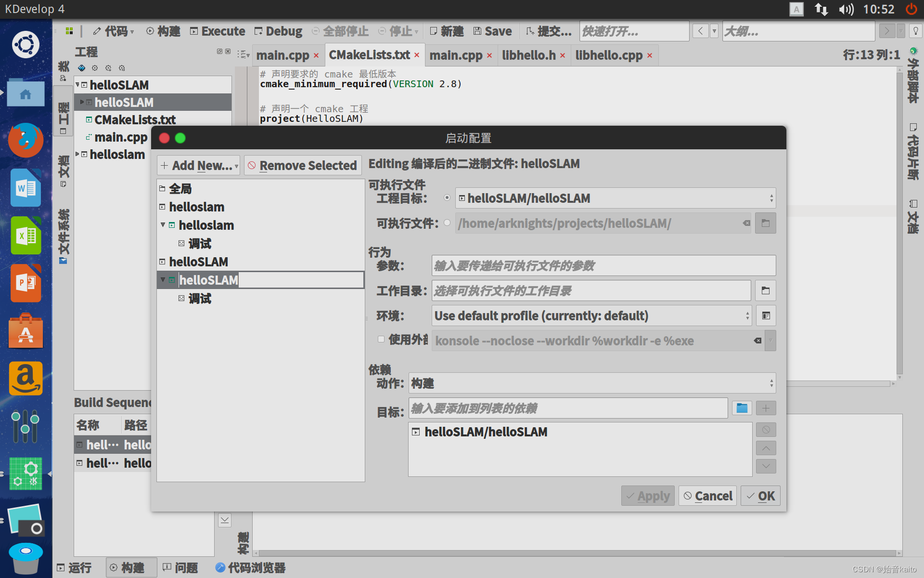Select the 可执行文件 radio button

447,223
